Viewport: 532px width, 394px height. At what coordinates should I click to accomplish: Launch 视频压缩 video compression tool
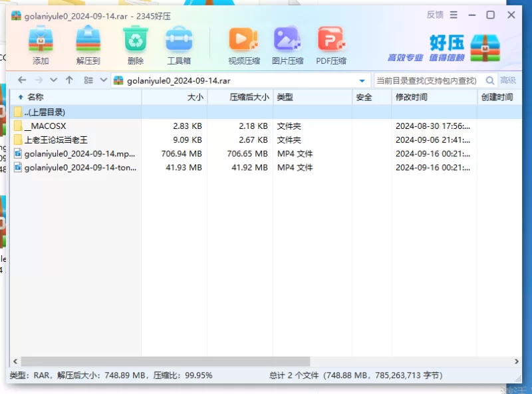243,39
